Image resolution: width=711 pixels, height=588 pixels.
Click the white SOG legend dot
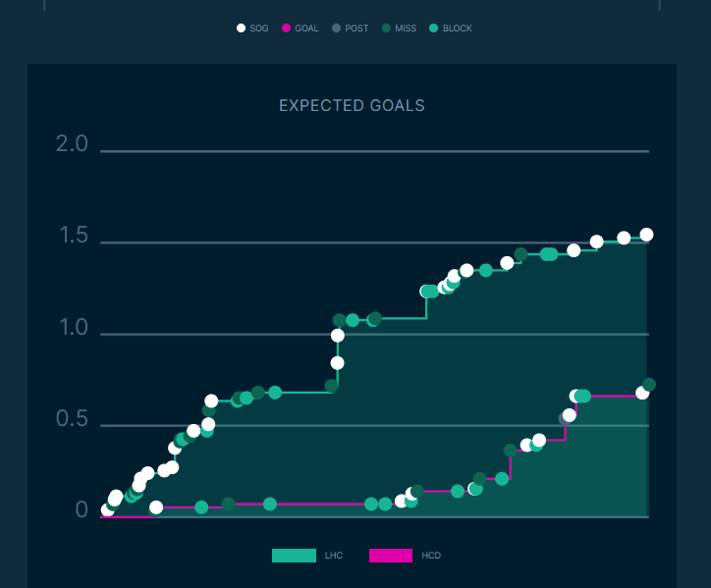(x=241, y=28)
